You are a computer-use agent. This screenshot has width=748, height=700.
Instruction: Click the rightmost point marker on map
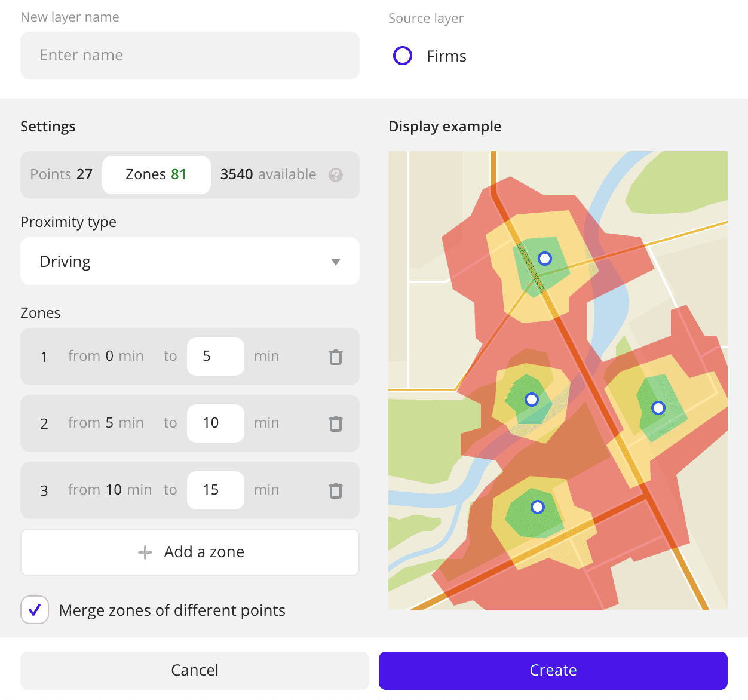point(658,408)
